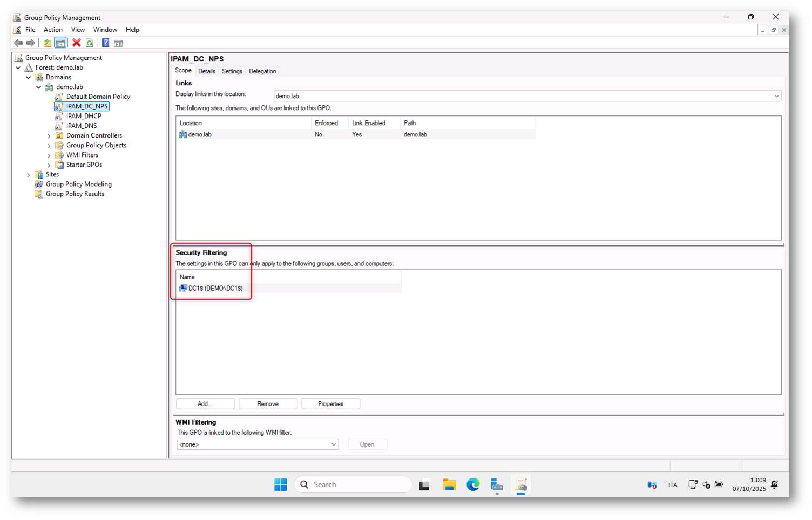
Task: Open the WMI filter dropdown
Action: click(333, 444)
